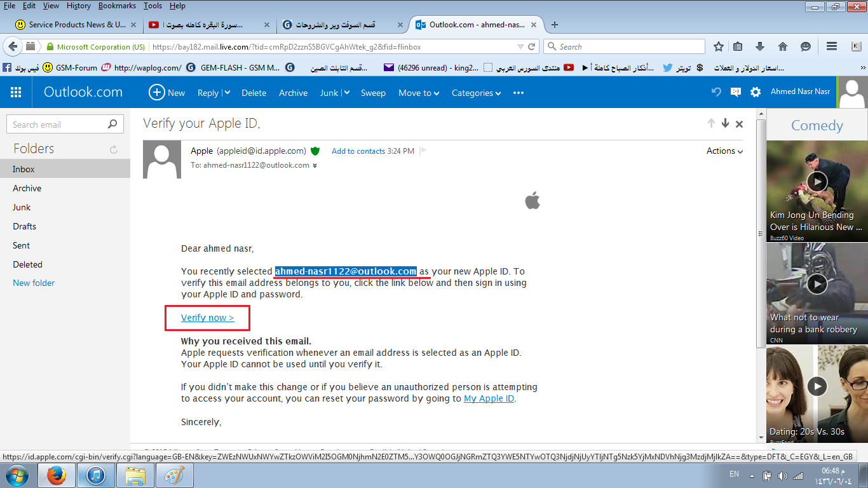Refresh folders using the Folders refresh icon

(x=114, y=149)
